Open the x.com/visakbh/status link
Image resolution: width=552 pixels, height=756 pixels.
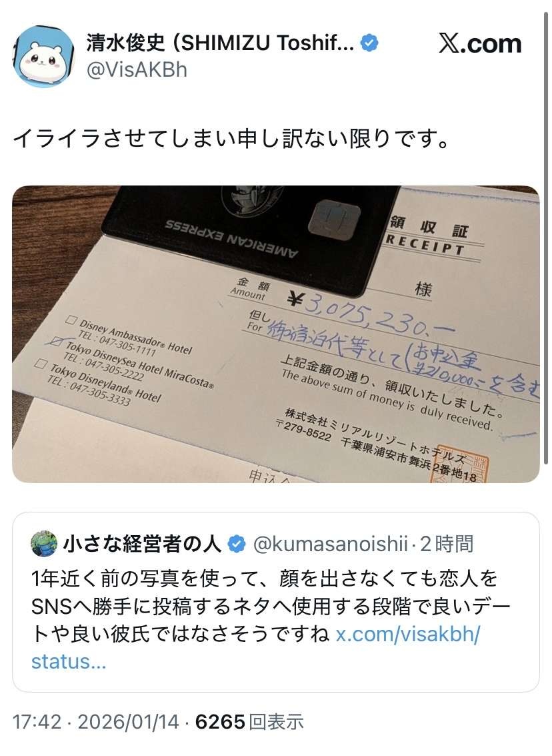coord(255,647)
